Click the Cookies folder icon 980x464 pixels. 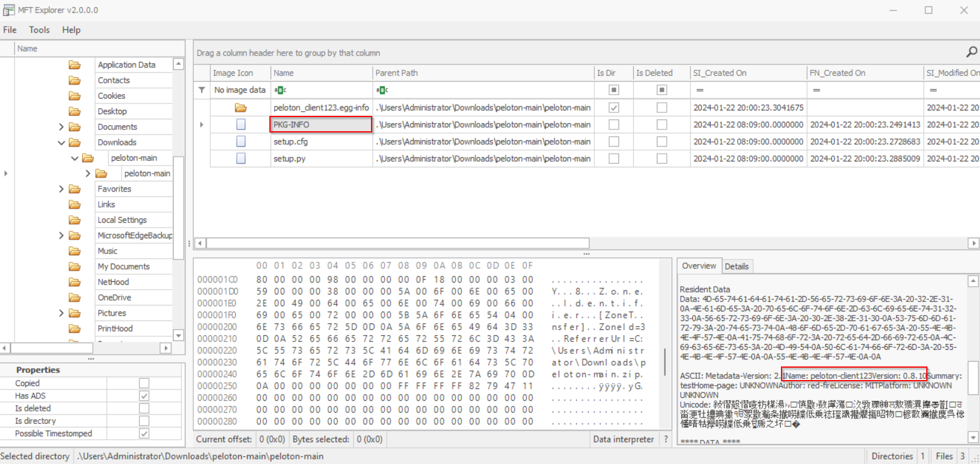(x=74, y=96)
